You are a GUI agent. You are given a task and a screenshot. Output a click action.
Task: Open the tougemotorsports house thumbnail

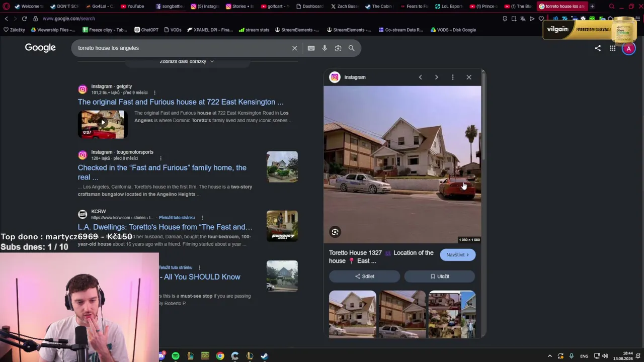point(282,167)
